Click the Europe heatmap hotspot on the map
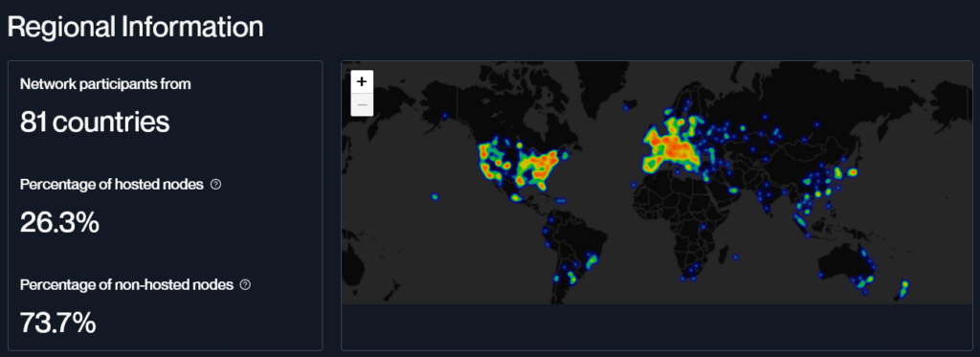This screenshot has height=357, width=980. click(x=674, y=147)
